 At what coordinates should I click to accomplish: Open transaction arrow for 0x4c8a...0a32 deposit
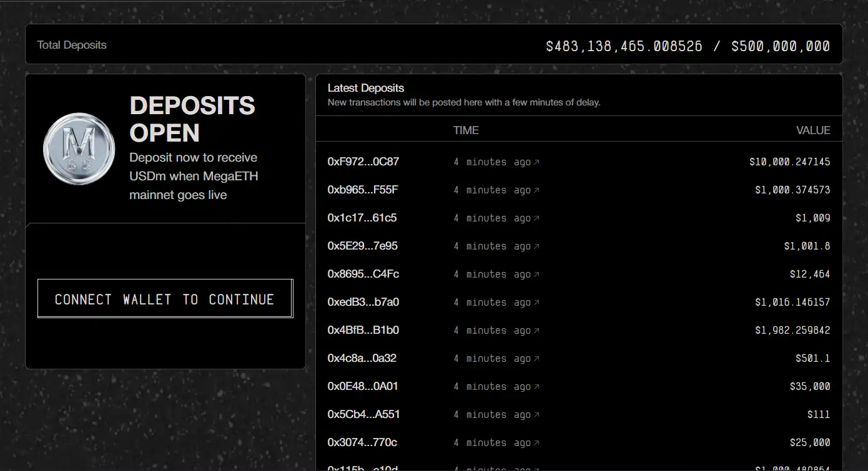536,359
